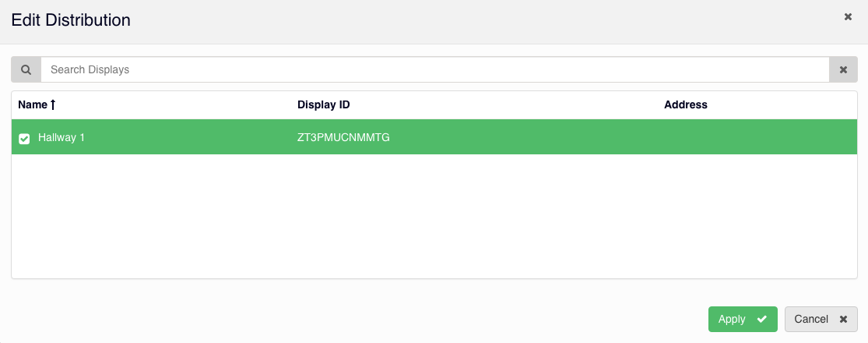Close the Edit Distribution dialog
The height and width of the screenshot is (343, 868).
[x=848, y=16]
